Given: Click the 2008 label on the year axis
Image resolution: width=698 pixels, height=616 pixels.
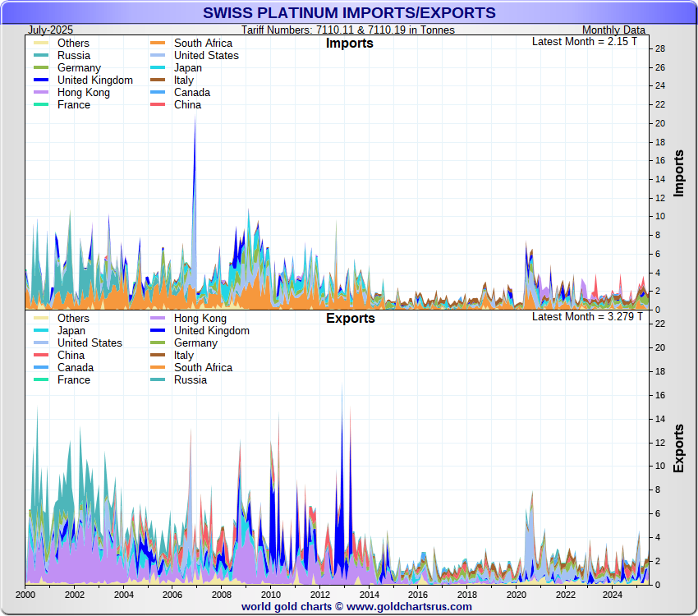Looking at the screenshot, I should click(221, 595).
